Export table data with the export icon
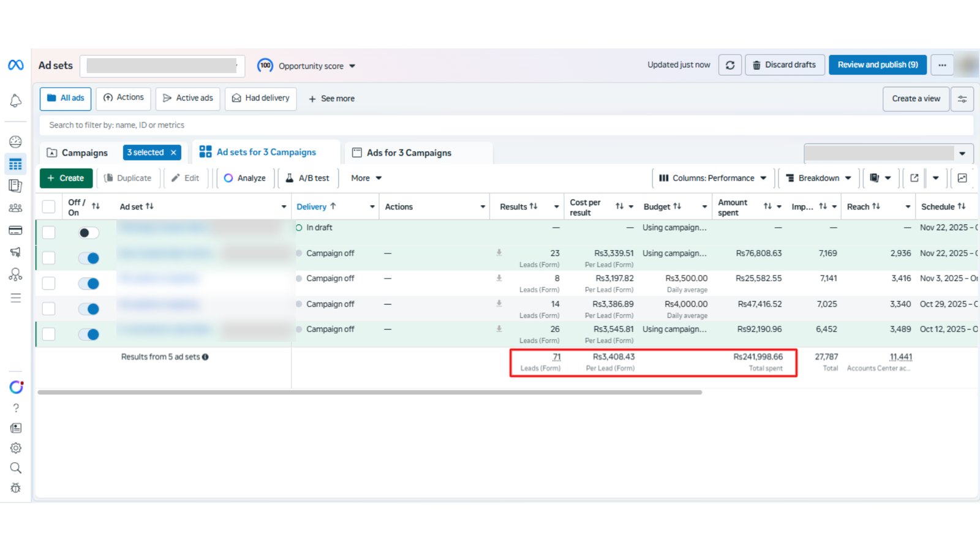 coord(914,178)
